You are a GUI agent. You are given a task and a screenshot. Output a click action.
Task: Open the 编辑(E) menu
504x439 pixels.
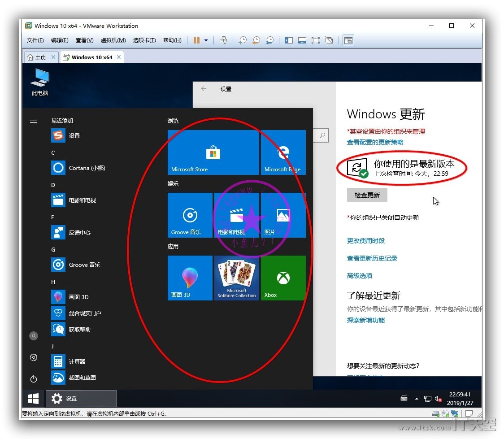60,40
